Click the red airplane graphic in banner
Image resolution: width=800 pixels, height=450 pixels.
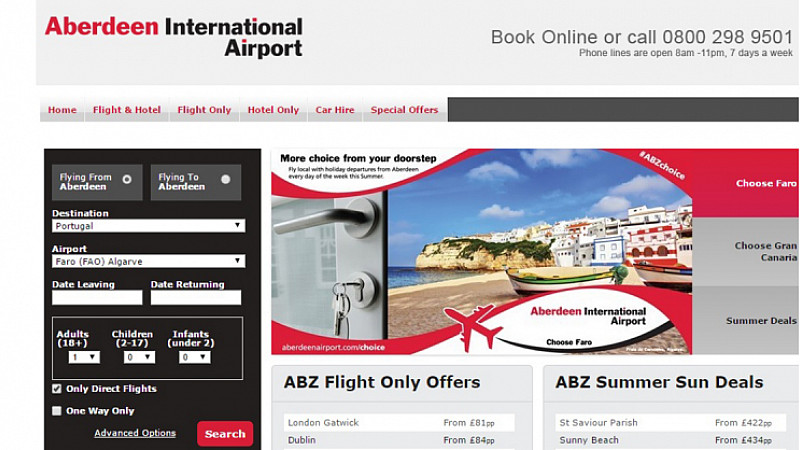[473, 327]
